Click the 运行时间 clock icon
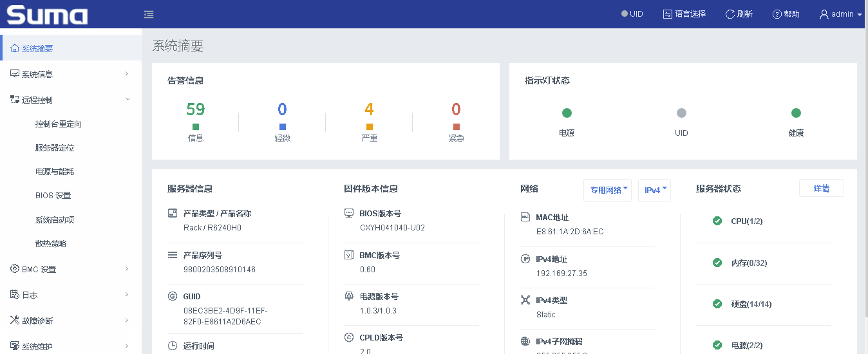 (x=172, y=346)
